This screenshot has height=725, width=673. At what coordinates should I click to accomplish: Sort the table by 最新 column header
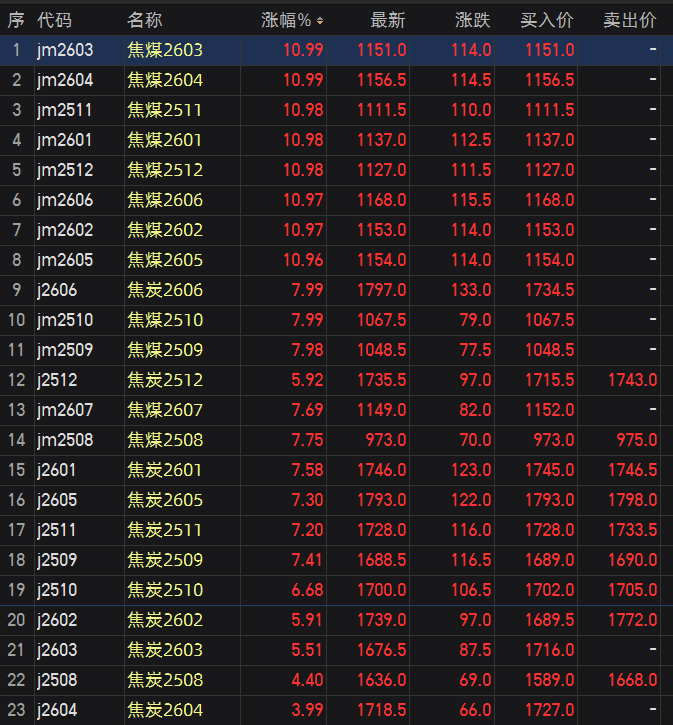388,20
